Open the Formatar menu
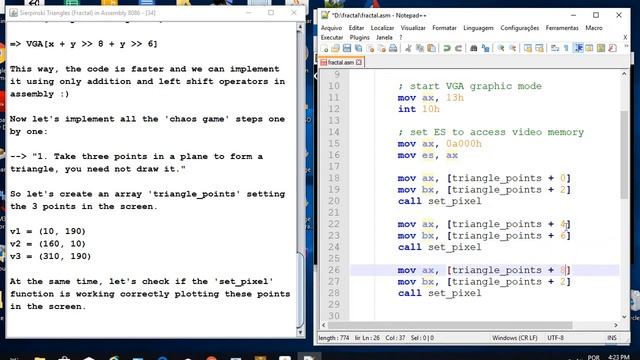Image resolution: width=640 pixels, height=360 pixels. (444, 28)
